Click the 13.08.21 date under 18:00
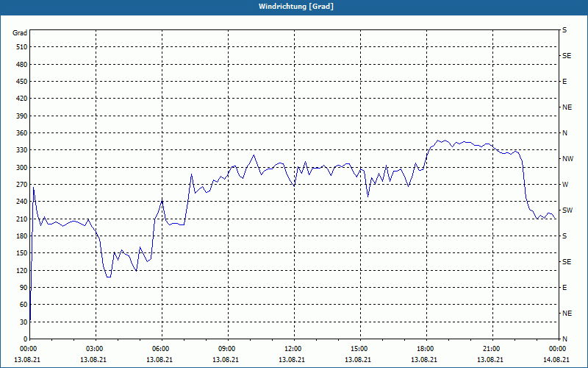 (424, 360)
